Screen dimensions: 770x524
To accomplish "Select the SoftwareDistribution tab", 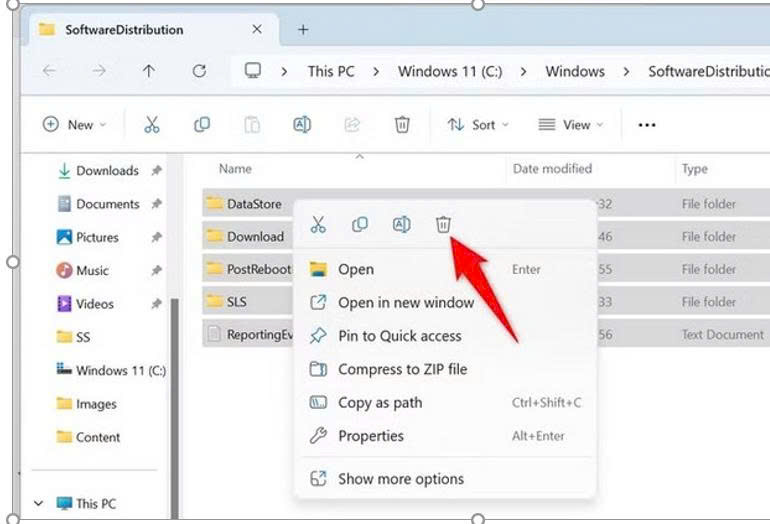I will click(153, 29).
